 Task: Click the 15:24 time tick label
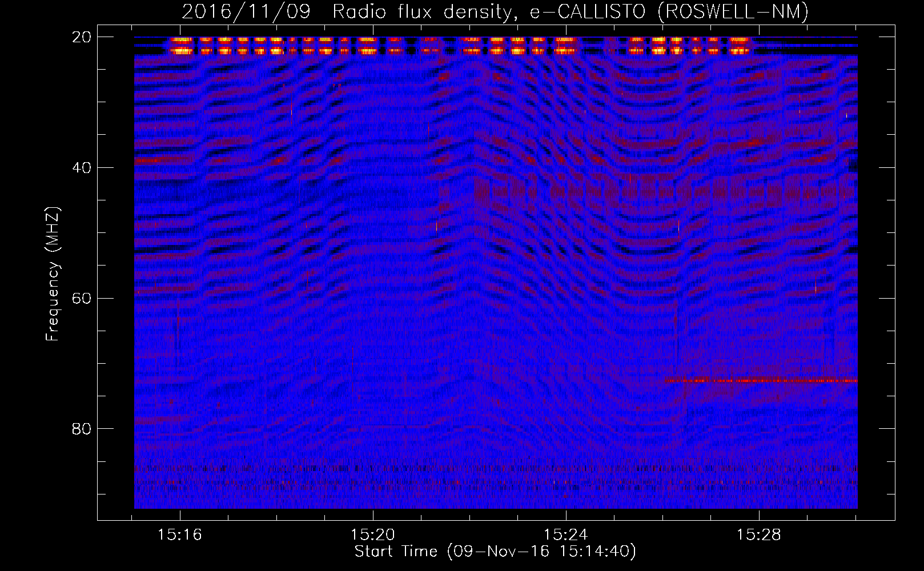coord(565,535)
